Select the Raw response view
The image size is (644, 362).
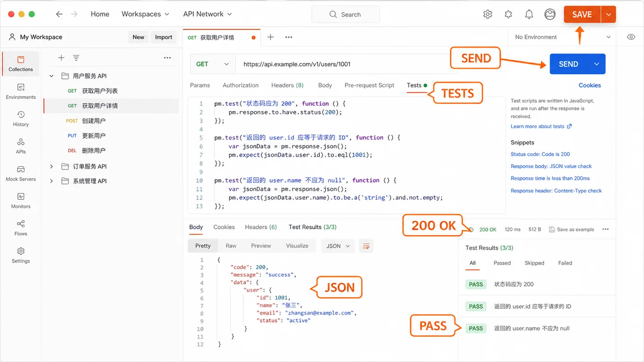tap(231, 246)
